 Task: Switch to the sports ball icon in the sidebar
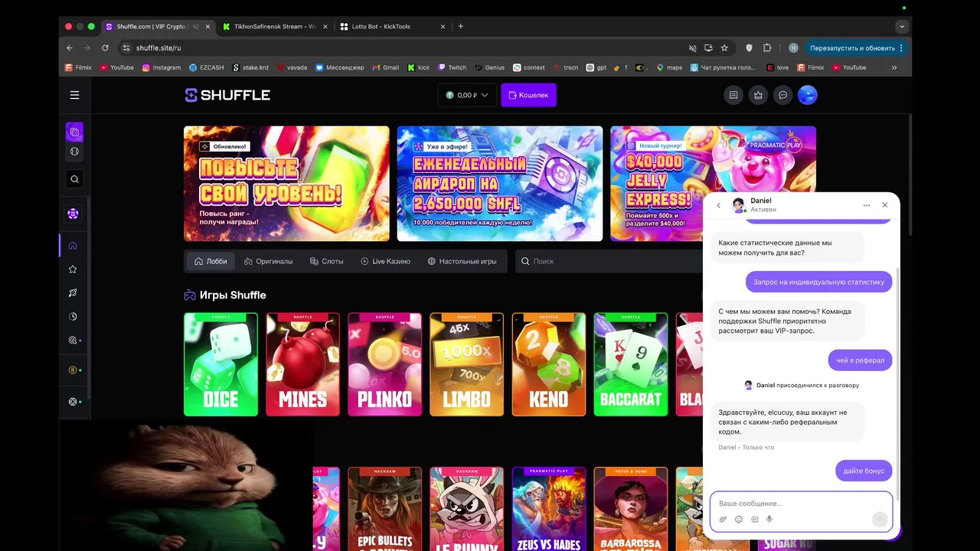pyautogui.click(x=74, y=152)
